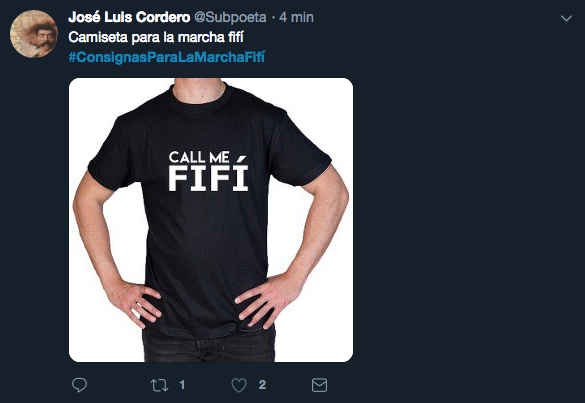This screenshot has height=403, width=585.
Task: Open hashtag #ConsignasParaLaMarchaFifí
Action: tap(166, 57)
